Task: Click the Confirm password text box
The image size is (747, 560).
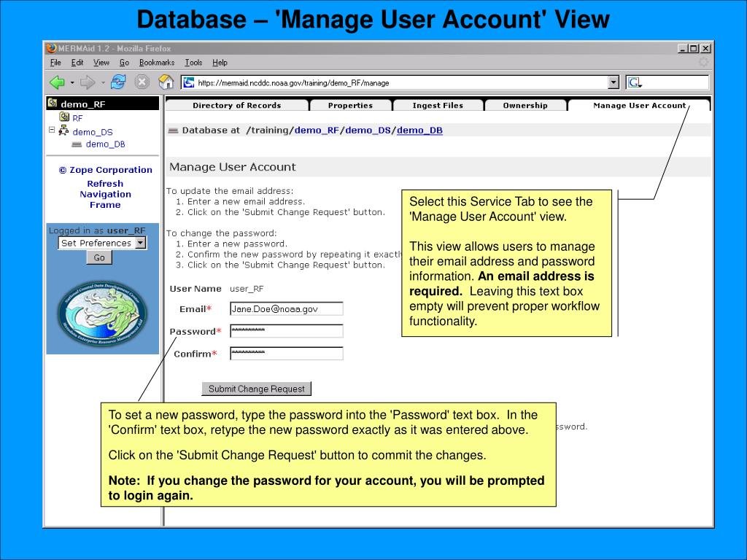Action: pyautogui.click(x=286, y=354)
